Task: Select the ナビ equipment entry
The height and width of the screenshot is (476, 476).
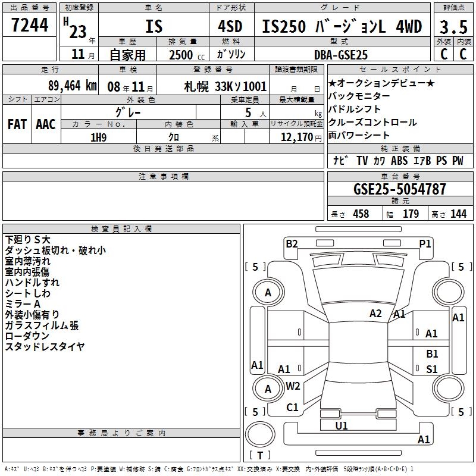Action: click(x=340, y=160)
